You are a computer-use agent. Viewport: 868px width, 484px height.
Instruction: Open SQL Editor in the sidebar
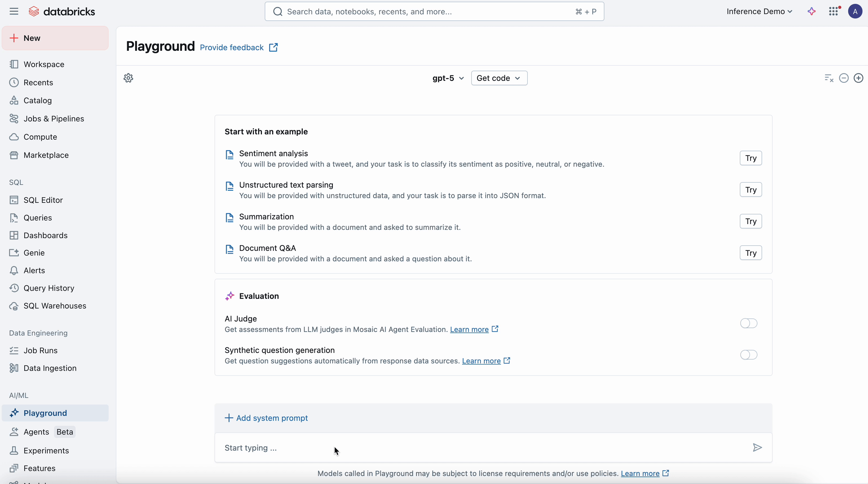pos(43,200)
